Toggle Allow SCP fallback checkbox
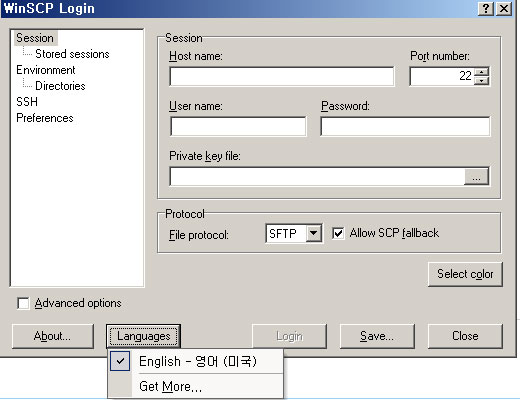Viewport: 520px width, 400px height. pos(338,233)
